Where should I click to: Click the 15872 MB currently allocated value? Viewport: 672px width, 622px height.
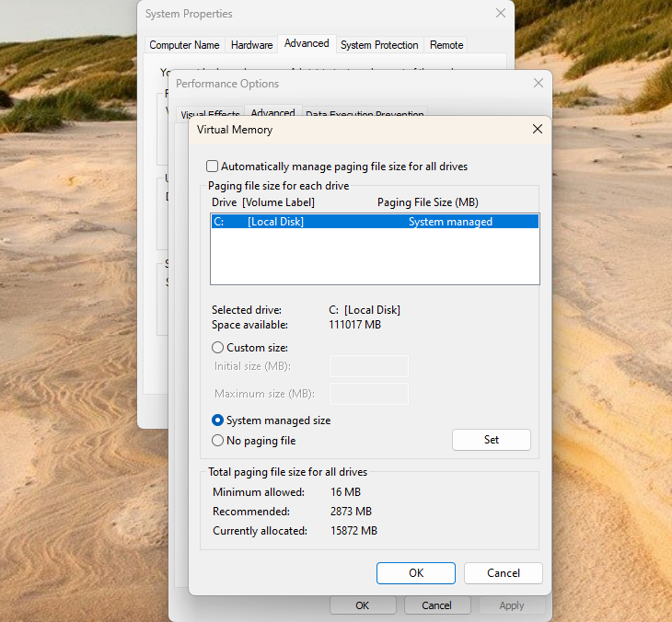point(353,531)
